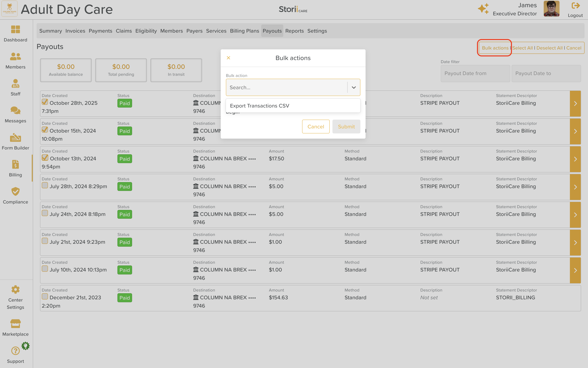
Task: Open Center Settings gear icon
Action: click(x=15, y=290)
